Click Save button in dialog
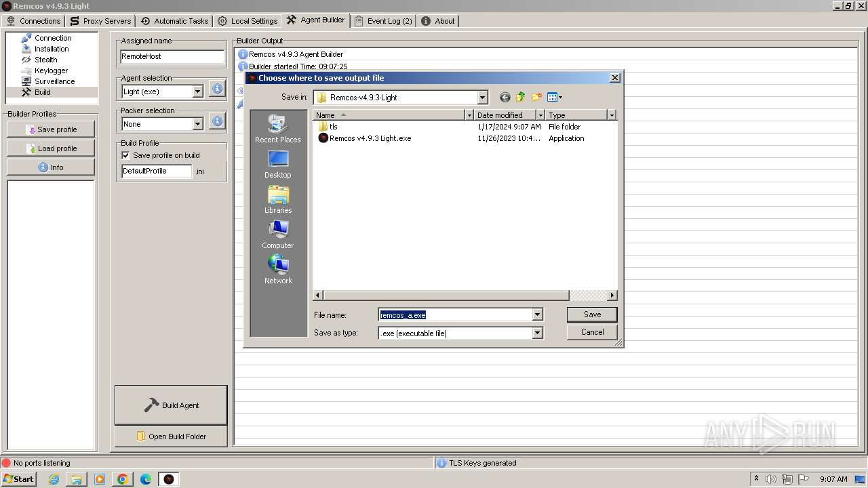868x488 pixels. (x=592, y=314)
